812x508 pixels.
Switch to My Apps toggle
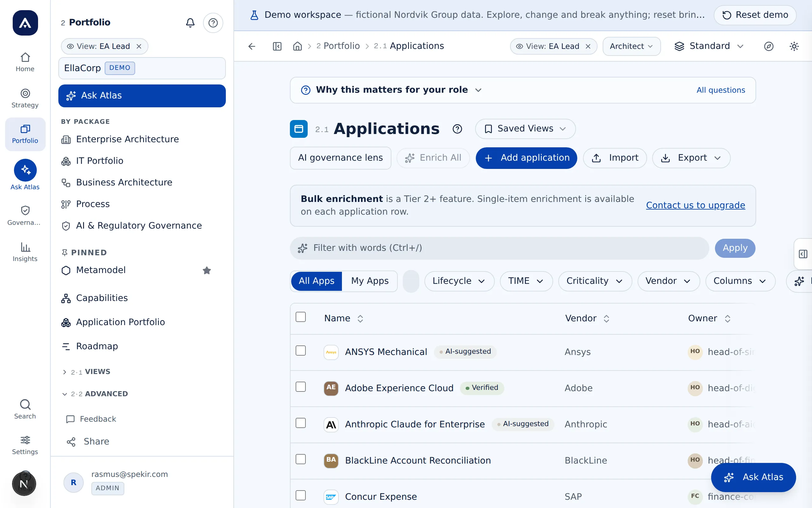tap(370, 281)
